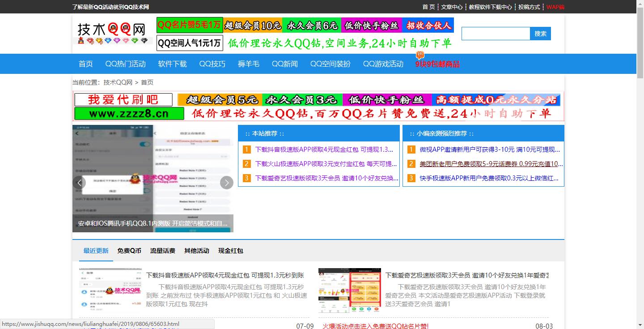The height and width of the screenshot is (329, 644).
Task: Open the 我爱代刷吧 promotional banner
Action: (x=123, y=99)
